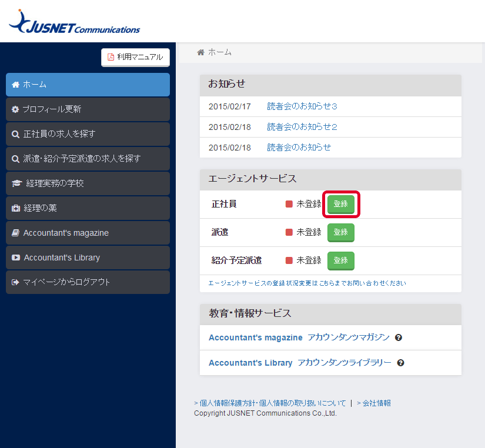This screenshot has width=485, height=448.
Task: Open the 読者会のお知らせ3 notice link
Action: tap(302, 106)
